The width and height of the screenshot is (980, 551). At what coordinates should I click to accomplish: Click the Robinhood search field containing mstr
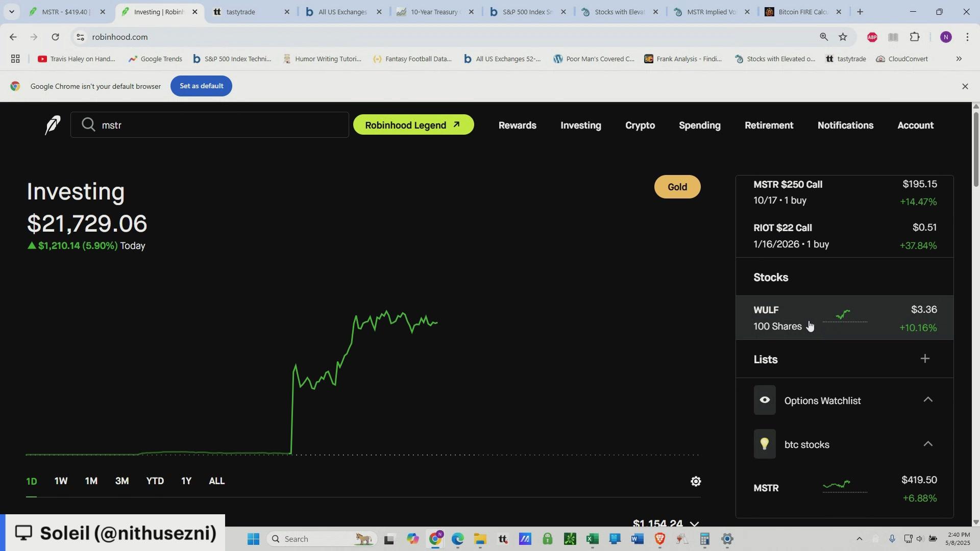click(x=210, y=125)
